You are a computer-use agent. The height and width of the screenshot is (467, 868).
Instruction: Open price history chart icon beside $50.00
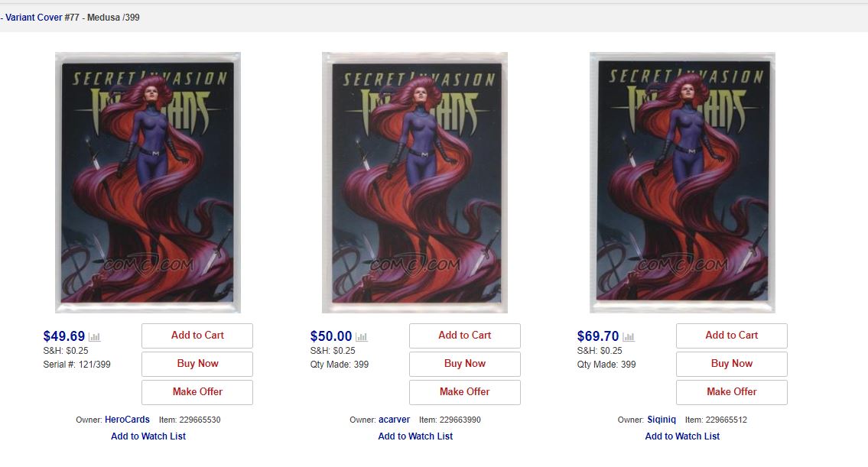pos(362,336)
